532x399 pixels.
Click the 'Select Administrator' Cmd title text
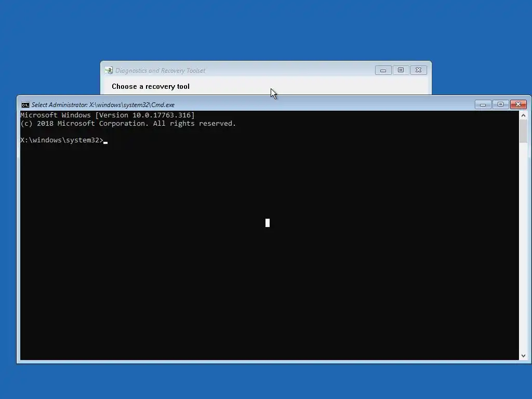103,105
